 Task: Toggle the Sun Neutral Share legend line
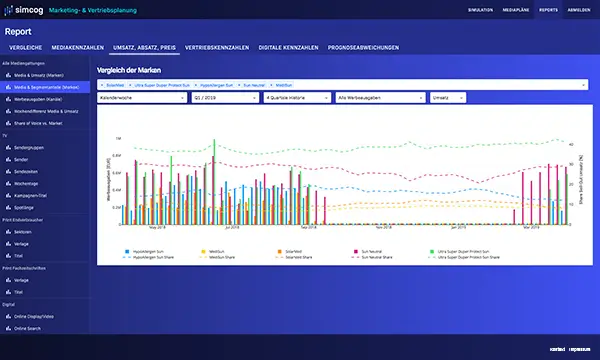(372, 257)
